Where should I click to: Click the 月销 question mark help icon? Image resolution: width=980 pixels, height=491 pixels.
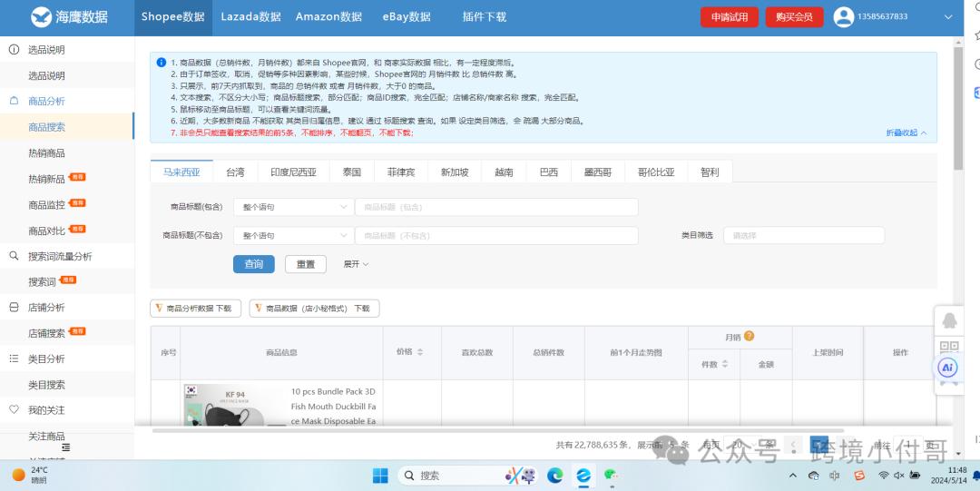coord(749,336)
